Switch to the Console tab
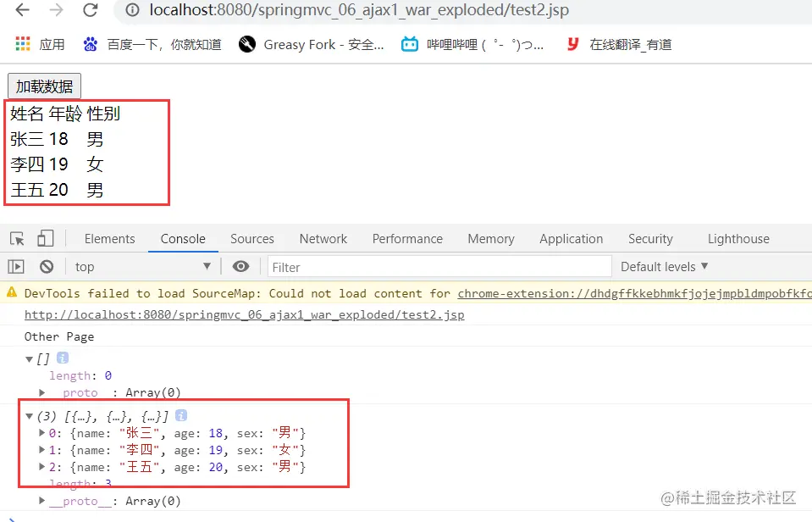Viewport: 812px width, 522px height. pos(183,238)
